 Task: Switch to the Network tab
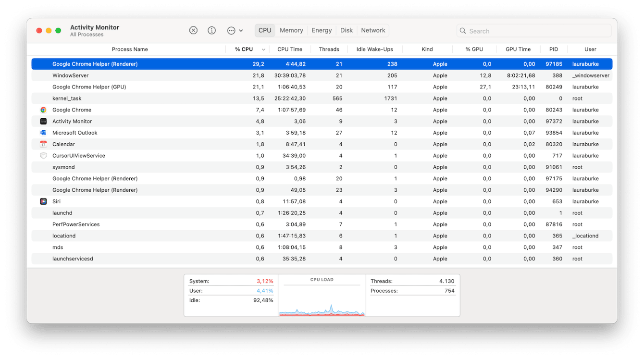coord(373,30)
